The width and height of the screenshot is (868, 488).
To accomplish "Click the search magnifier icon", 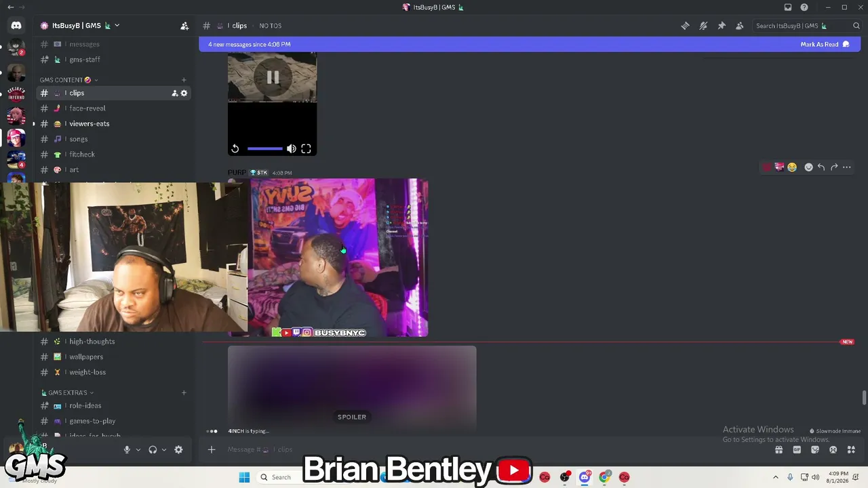I will pos(856,26).
